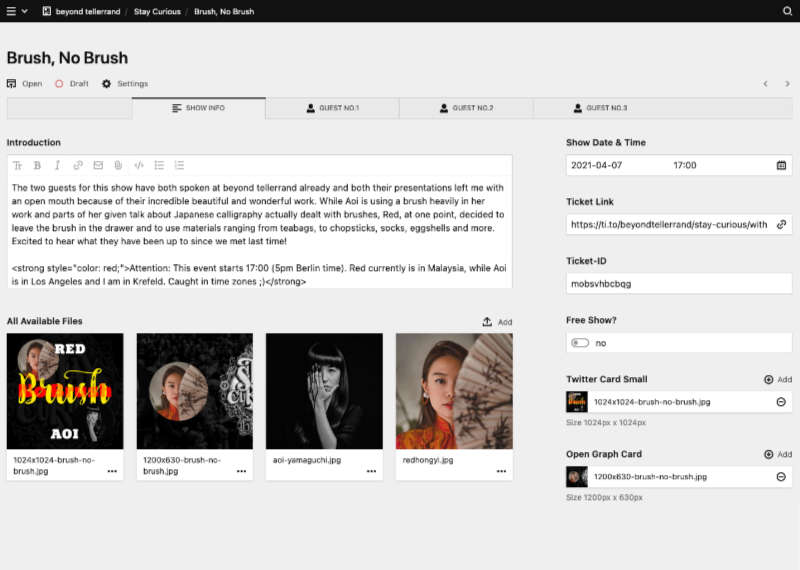800x570 pixels.
Task: Open options menu for aoi-yamaguchi.jpg
Action: [371, 470]
